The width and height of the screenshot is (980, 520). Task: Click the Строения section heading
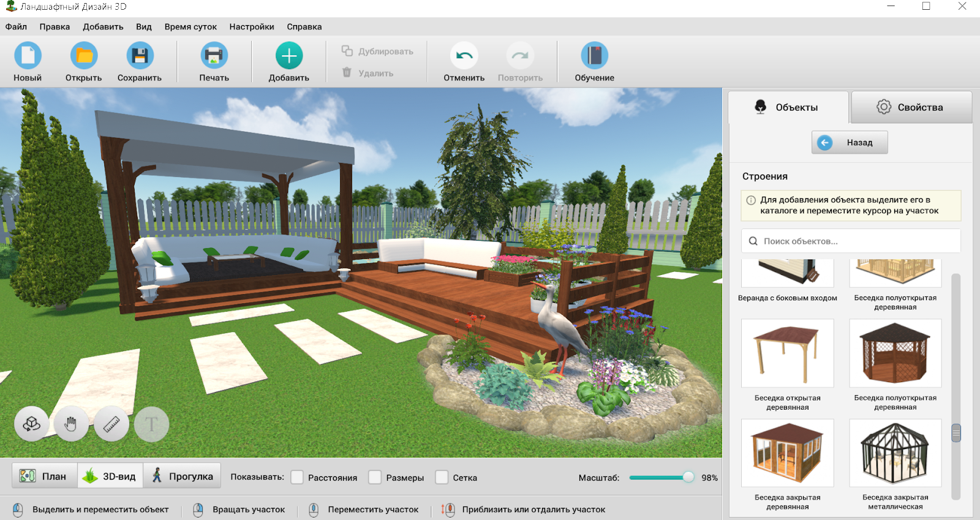pos(765,176)
